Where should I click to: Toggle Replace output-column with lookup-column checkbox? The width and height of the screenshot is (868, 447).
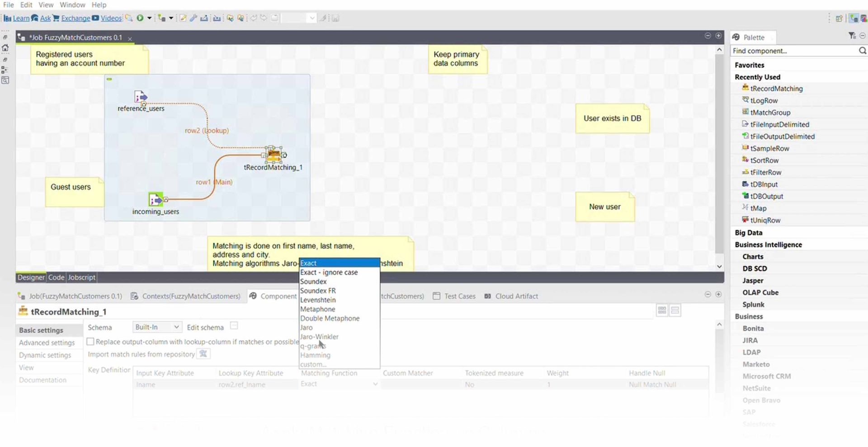pyautogui.click(x=90, y=342)
